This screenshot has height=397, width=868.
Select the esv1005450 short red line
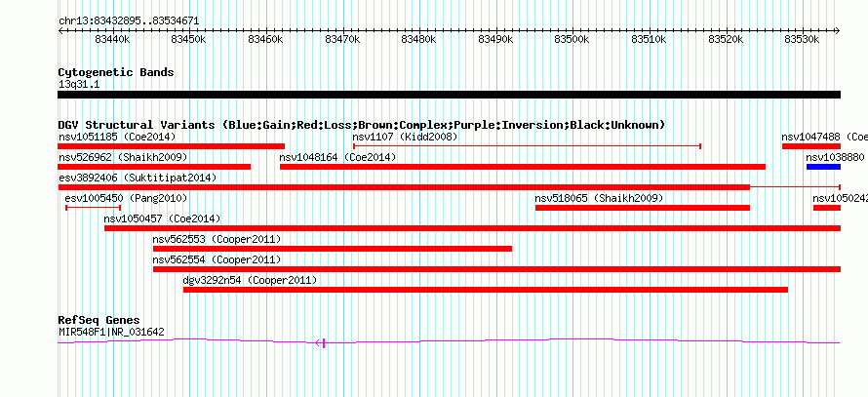pyautogui.click(x=93, y=208)
